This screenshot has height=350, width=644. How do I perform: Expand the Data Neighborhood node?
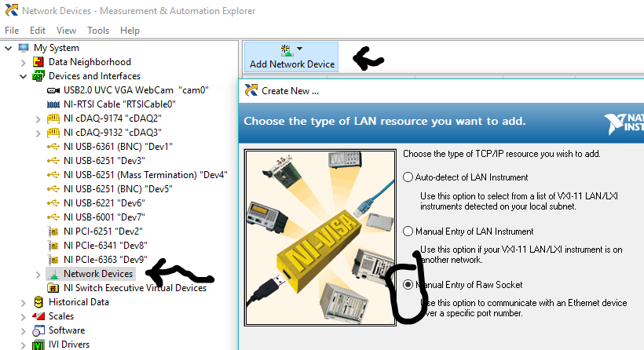pos(23,62)
